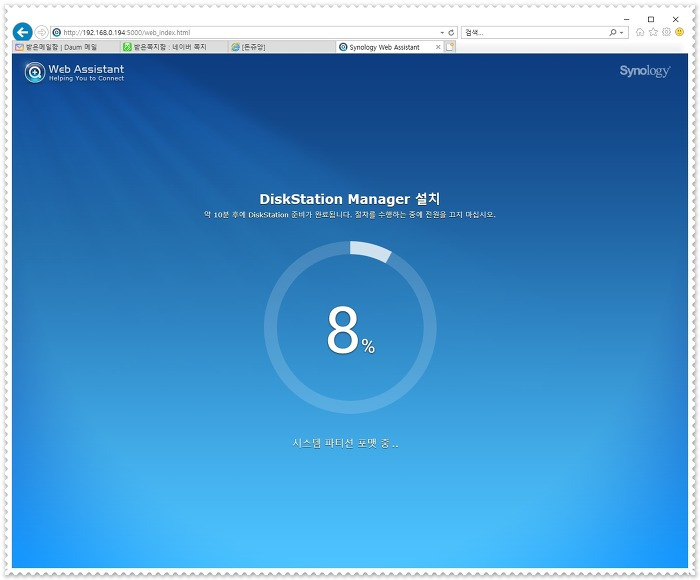This screenshot has width=700, height=580.
Task: Open favorites via the star icon
Action: 653,32
